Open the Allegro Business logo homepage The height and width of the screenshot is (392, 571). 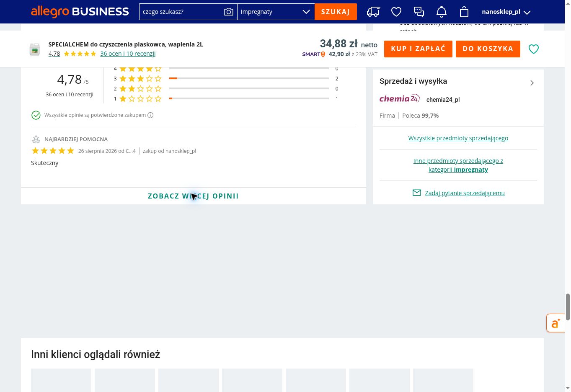(80, 12)
